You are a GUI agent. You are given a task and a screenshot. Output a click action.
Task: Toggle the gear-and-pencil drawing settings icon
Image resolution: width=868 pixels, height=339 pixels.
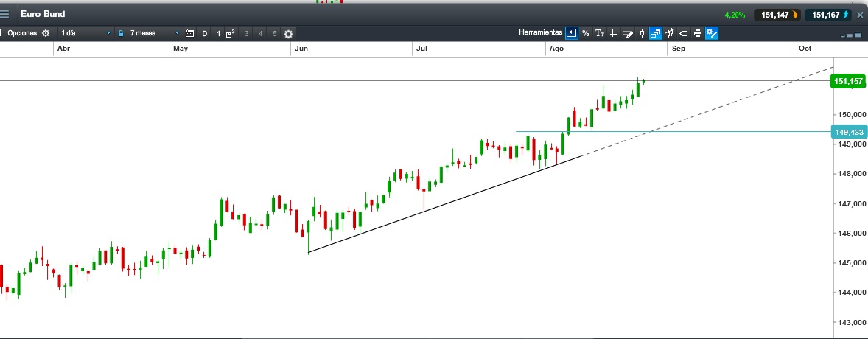coord(712,33)
